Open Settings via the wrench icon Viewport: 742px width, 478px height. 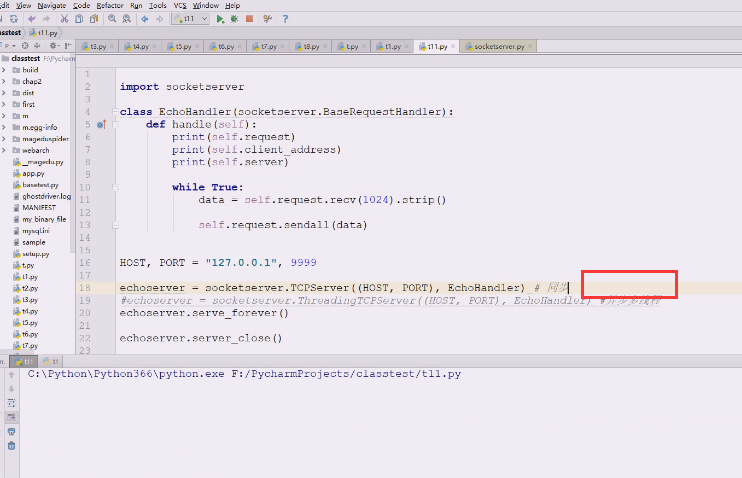(267, 19)
